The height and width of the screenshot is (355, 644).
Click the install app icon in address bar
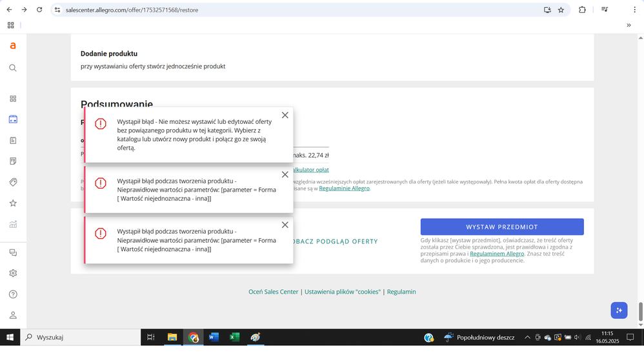pos(547,10)
